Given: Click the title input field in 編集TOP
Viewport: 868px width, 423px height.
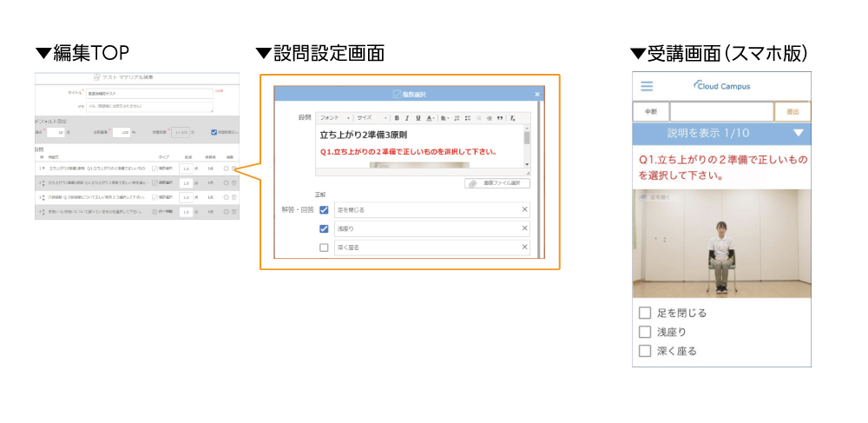Looking at the screenshot, I should click(149, 94).
